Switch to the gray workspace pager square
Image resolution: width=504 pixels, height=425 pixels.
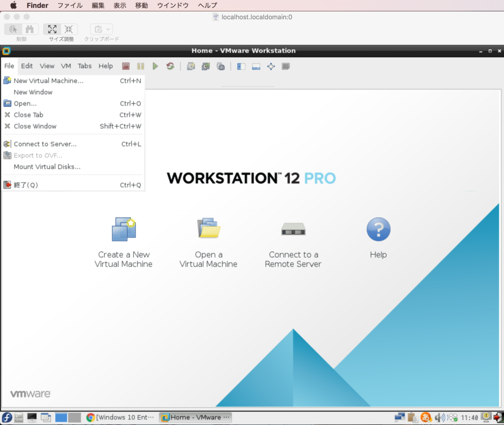(x=74, y=418)
